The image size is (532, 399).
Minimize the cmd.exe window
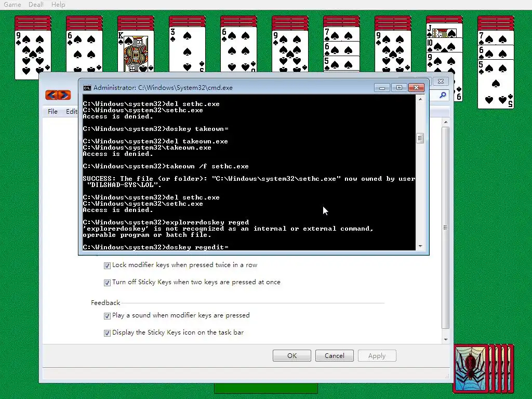coord(382,88)
